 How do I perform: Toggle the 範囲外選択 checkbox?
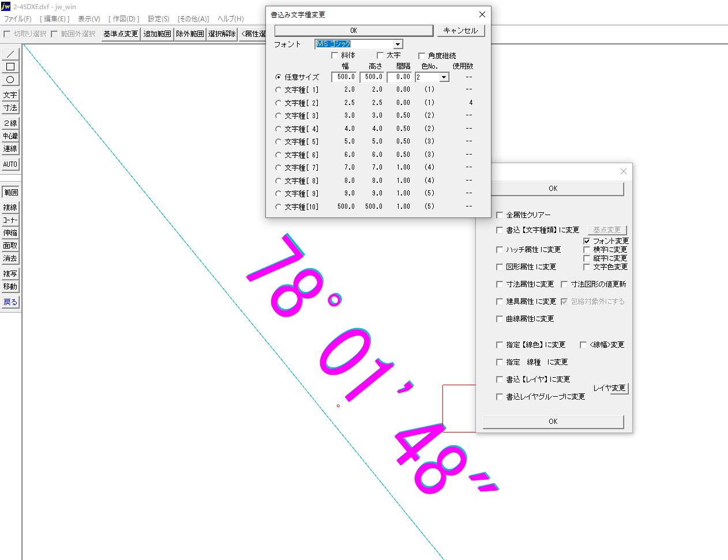click(54, 34)
